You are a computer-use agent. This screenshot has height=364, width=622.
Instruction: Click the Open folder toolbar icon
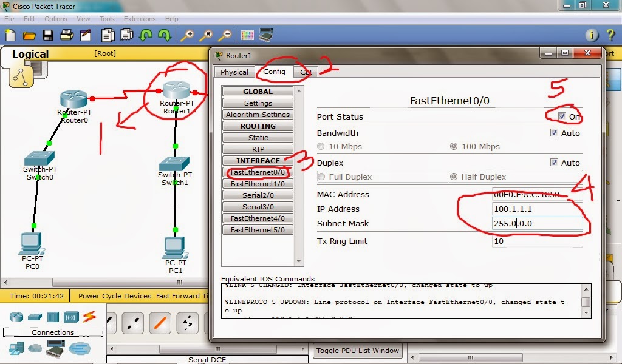[29, 36]
